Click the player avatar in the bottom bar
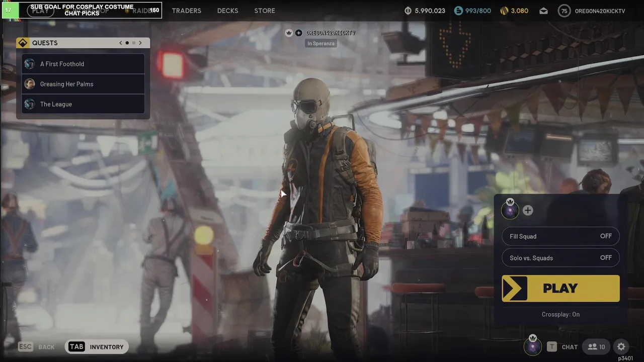Image resolution: width=644 pixels, height=362 pixels. tap(533, 346)
